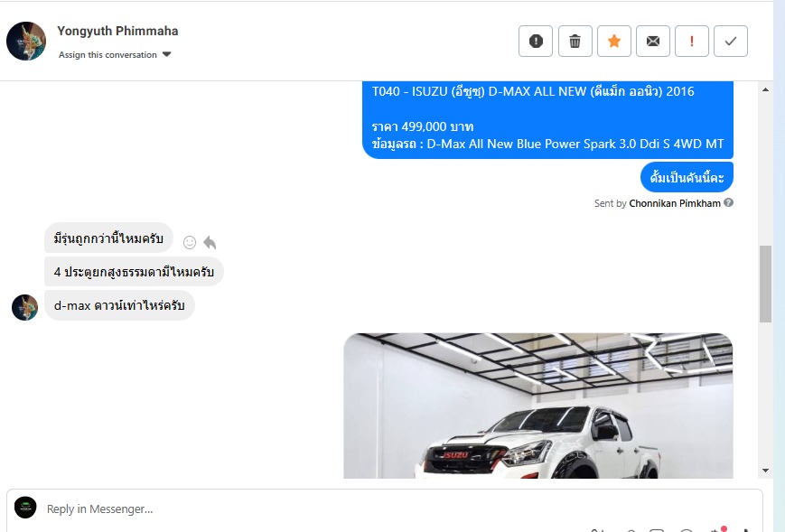The image size is (785, 532).
Task: Flag conversation as priority with red exclamation
Action: pos(692,41)
